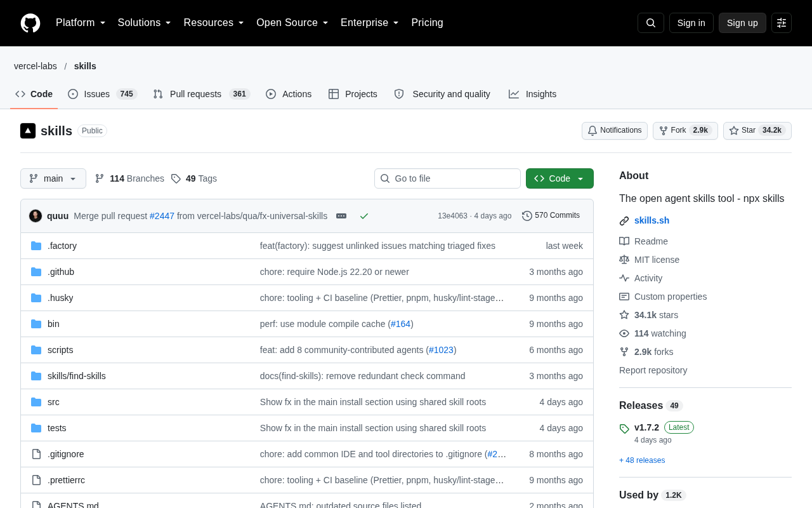This screenshot has width=812, height=508.
Task: Expand the green Code dropdown button
Action: pos(560,178)
